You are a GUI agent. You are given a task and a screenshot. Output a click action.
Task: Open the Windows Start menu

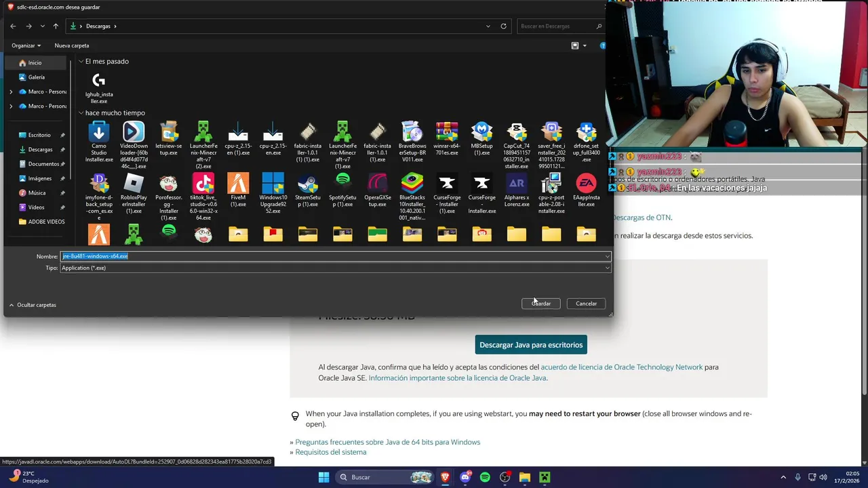(323, 477)
